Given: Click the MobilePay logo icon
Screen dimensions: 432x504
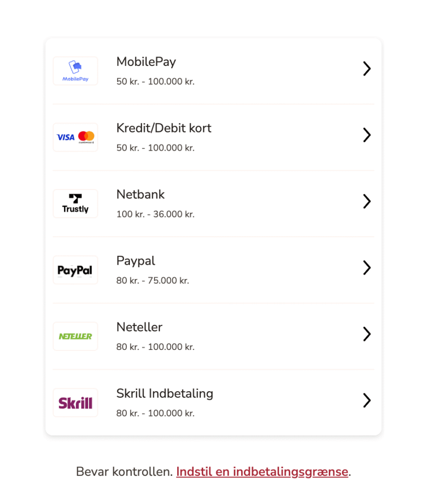Looking at the screenshot, I should 75,71.
